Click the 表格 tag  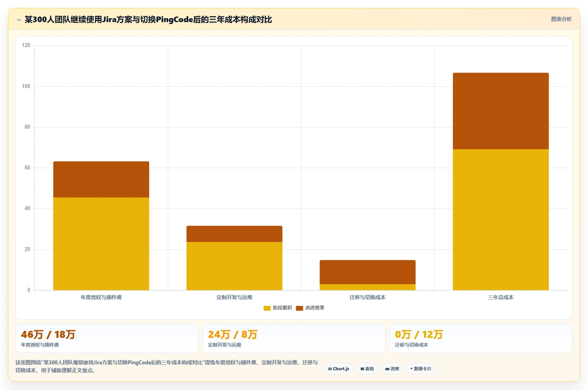click(x=367, y=369)
